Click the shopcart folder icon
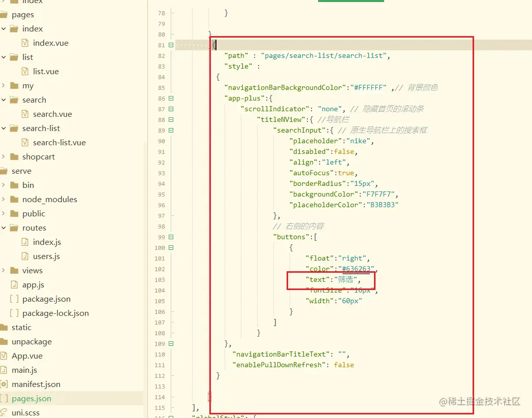This screenshot has width=532, height=418. tap(14, 156)
